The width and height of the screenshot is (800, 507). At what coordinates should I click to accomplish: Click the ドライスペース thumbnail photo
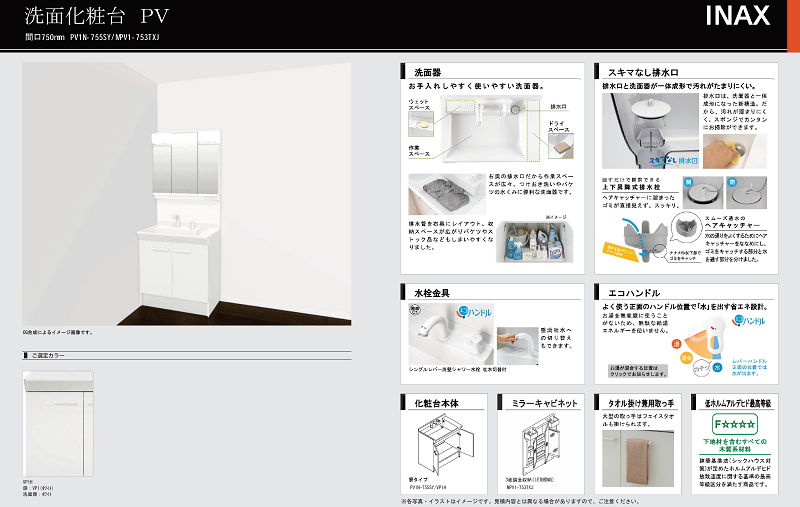pos(561,146)
